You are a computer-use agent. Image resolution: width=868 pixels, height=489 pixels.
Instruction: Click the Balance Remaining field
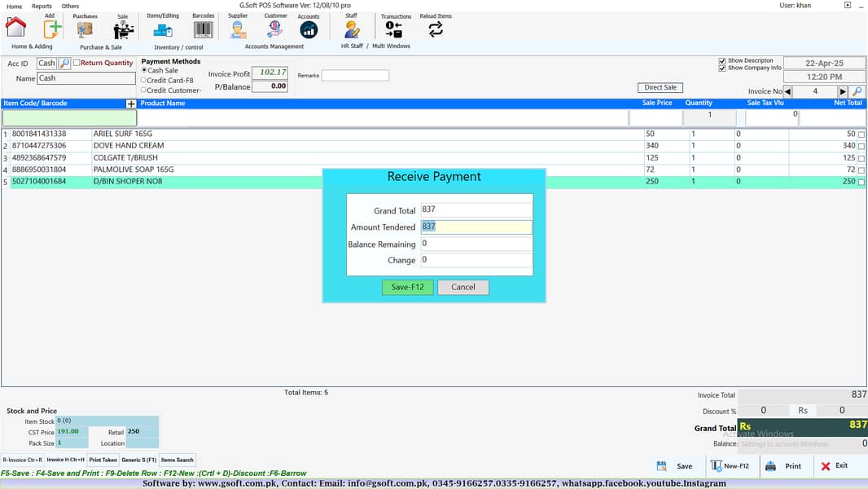pos(476,244)
